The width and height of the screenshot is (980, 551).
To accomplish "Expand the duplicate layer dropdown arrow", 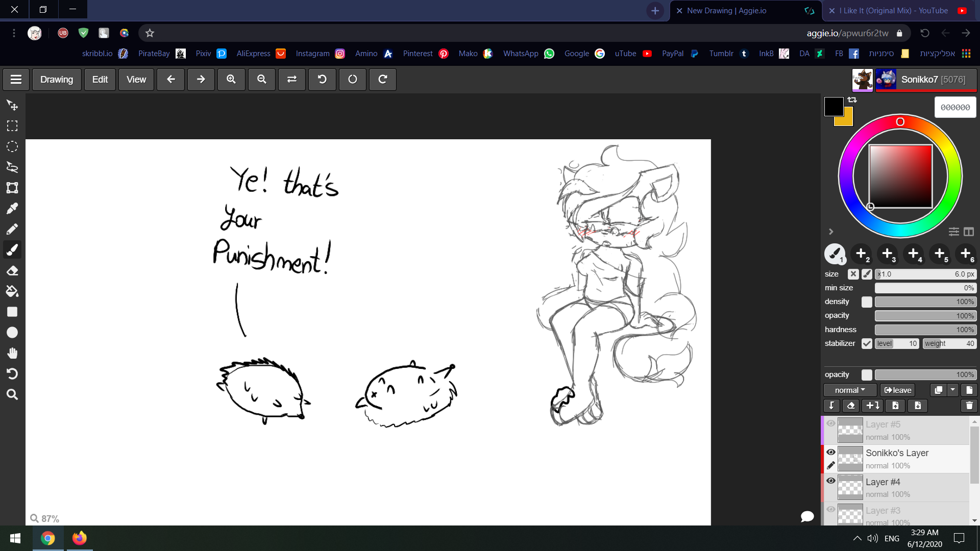I will click(x=953, y=390).
